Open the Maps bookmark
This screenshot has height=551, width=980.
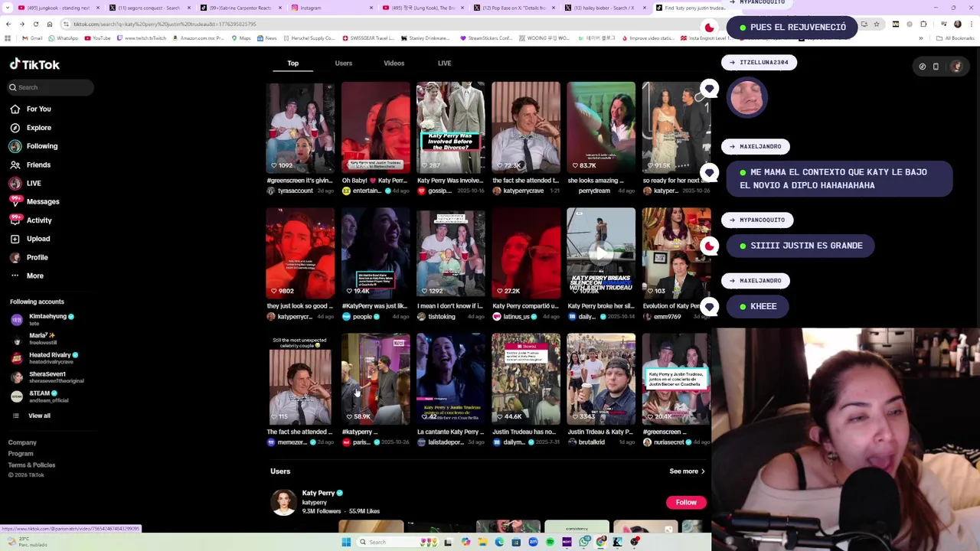tap(240, 38)
